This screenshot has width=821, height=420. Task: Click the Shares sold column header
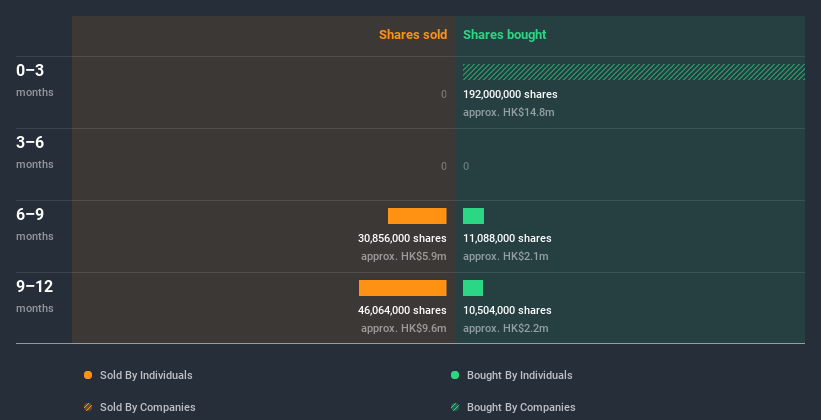pos(413,35)
